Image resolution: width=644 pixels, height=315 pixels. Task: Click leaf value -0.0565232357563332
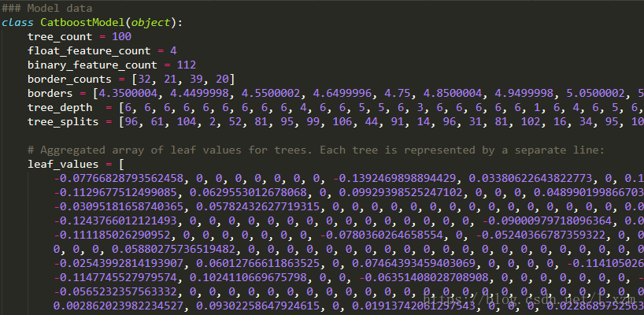point(116,292)
